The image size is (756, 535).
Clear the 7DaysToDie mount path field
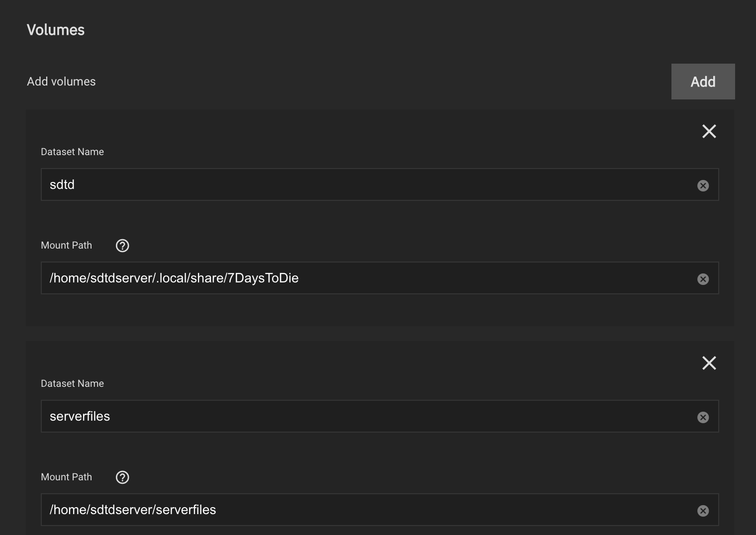[703, 279]
